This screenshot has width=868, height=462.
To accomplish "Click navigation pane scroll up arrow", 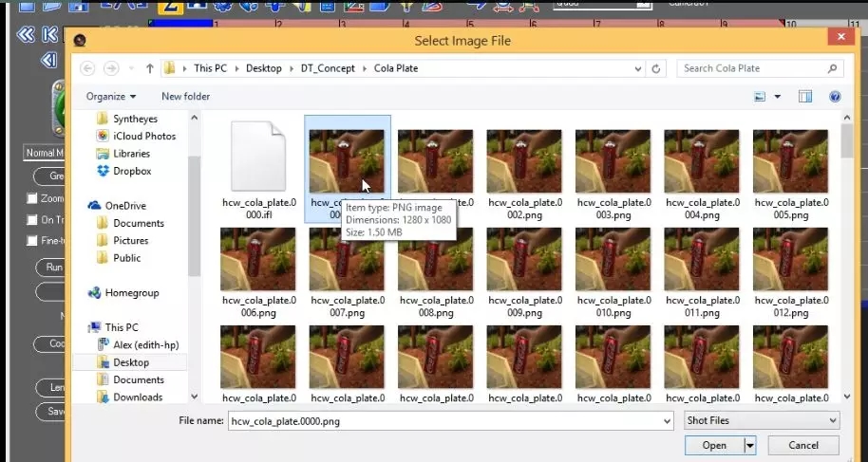I will click(x=194, y=118).
